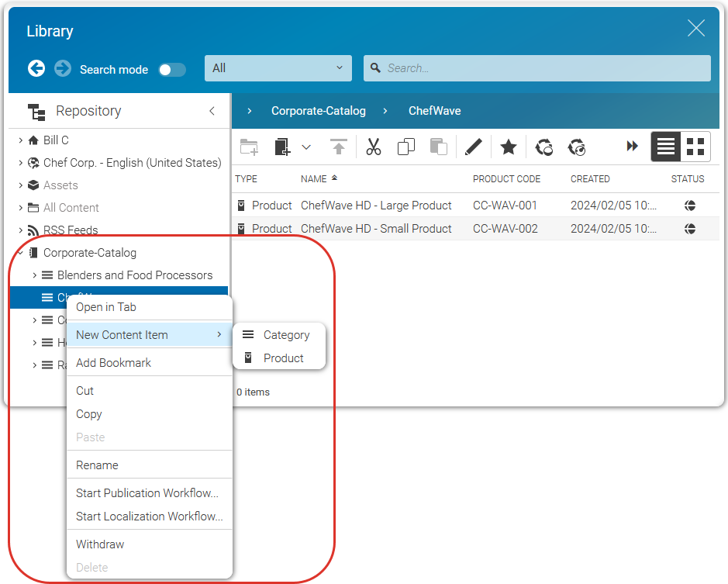The width and height of the screenshot is (728, 584).
Task: Click Corporate-Catalog in the breadcrumb path
Action: coord(318,111)
